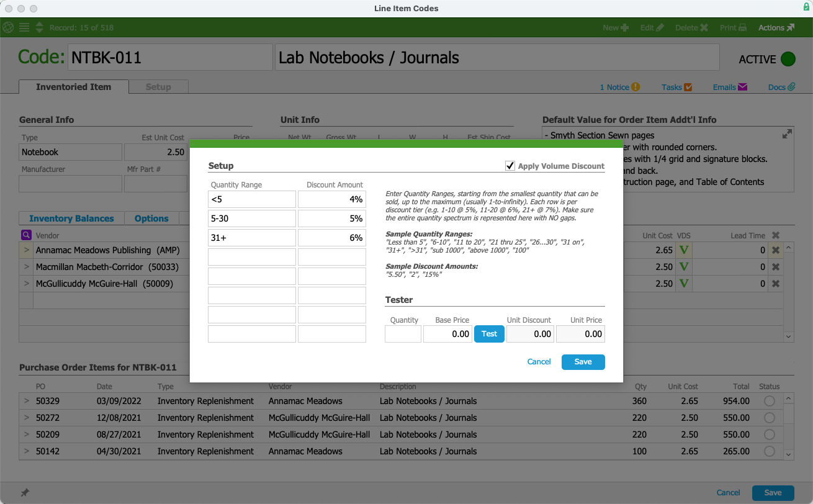This screenshot has width=813, height=504.
Task: Delete the Macmillan Macbeth-Corridor vendor row
Action: (775, 267)
